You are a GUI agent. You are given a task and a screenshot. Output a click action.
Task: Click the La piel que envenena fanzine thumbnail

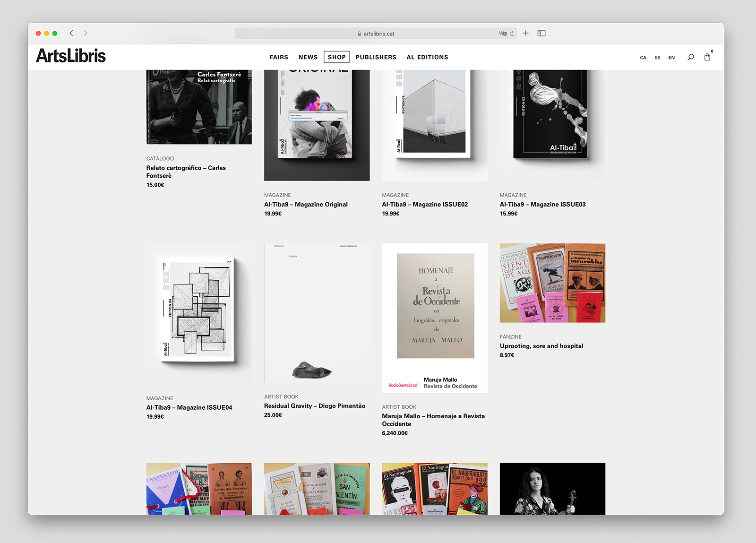click(x=199, y=489)
